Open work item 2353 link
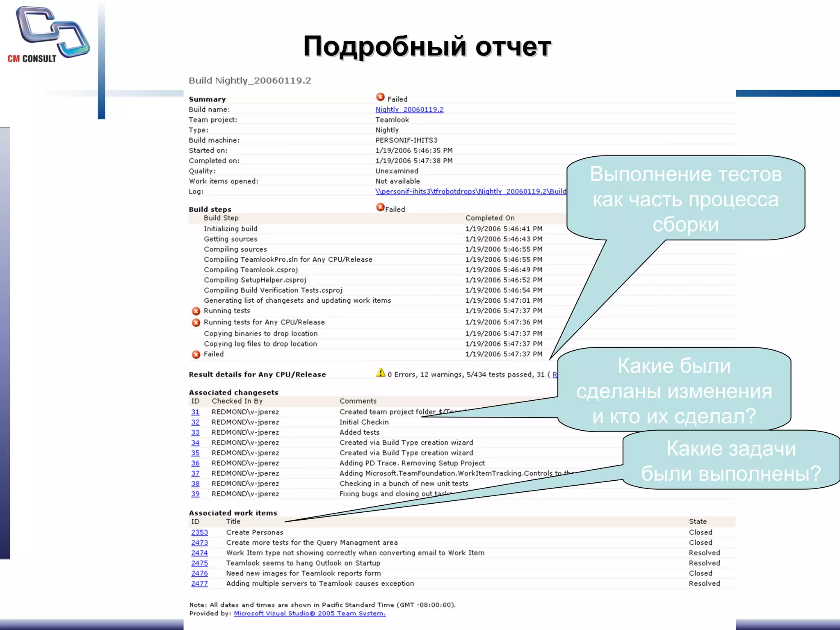The height and width of the screenshot is (630, 840). [x=199, y=532]
